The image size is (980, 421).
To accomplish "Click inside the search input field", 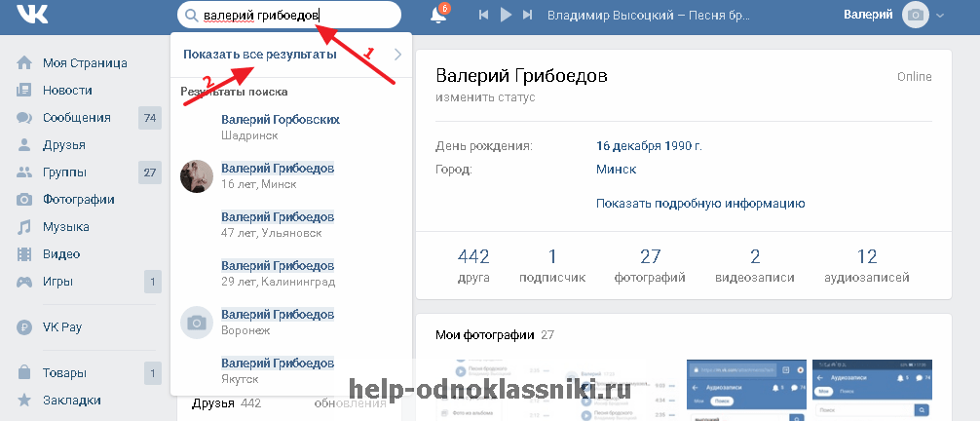I will [289, 15].
